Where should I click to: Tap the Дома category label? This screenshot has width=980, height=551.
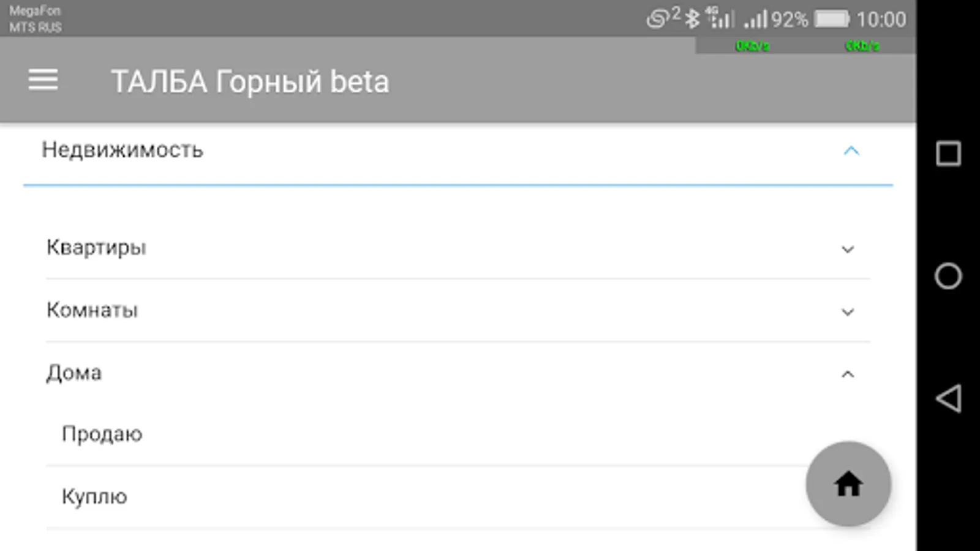[x=74, y=373]
